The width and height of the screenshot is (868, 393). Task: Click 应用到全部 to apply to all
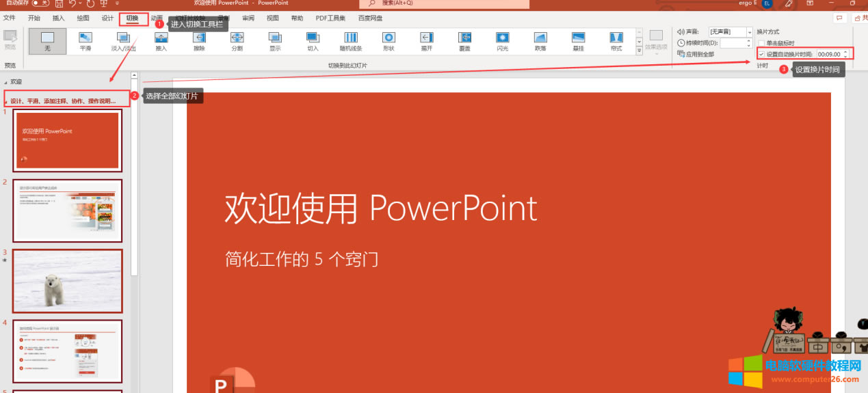click(699, 54)
